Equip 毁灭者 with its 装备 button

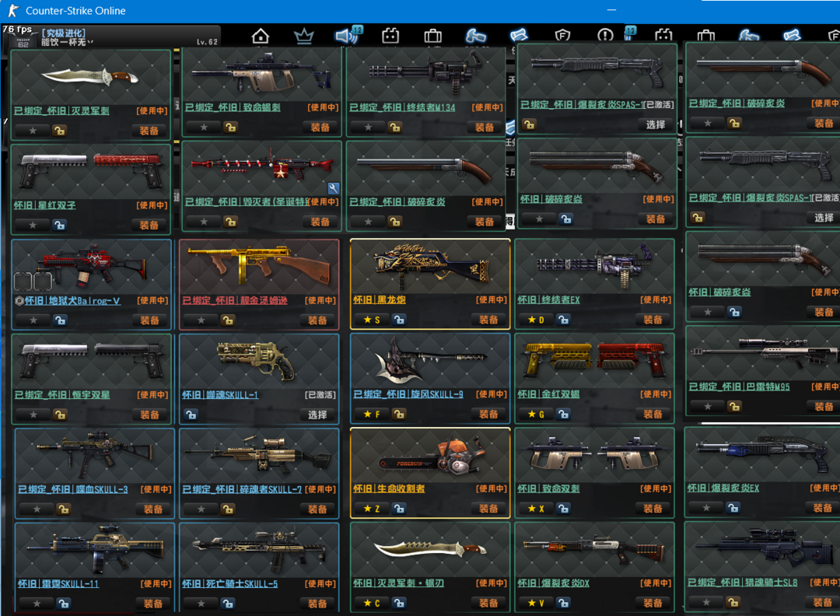320,222
